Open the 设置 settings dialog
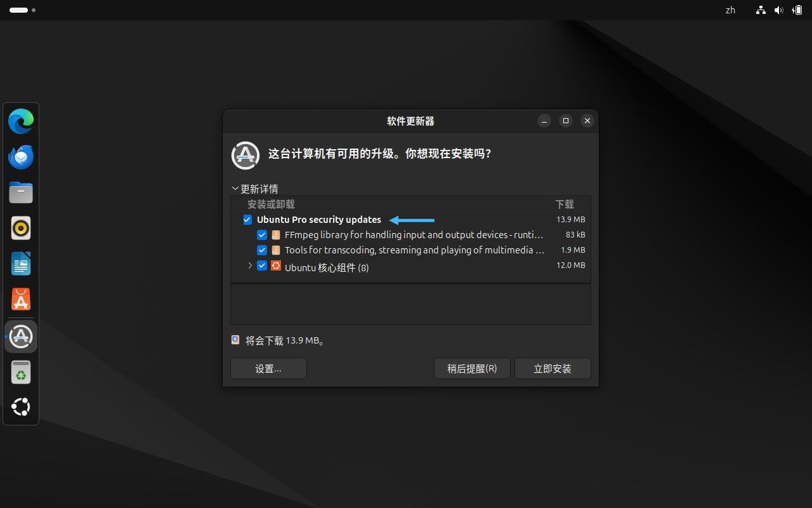This screenshot has width=812, height=508. click(x=268, y=368)
